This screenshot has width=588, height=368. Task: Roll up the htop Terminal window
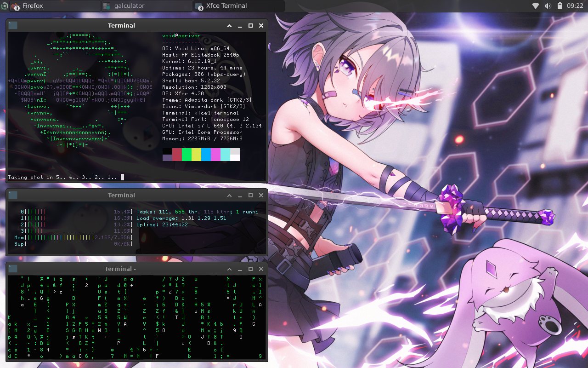(x=229, y=195)
